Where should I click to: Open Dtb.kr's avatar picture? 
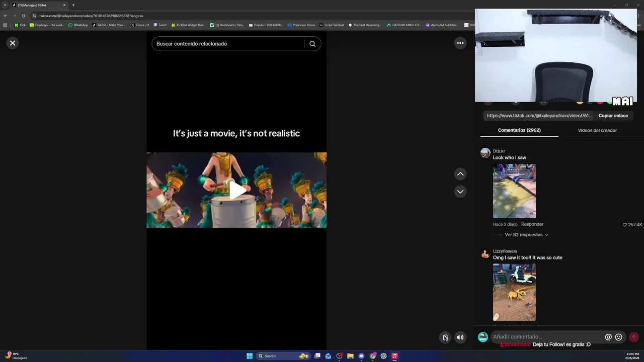(x=485, y=153)
